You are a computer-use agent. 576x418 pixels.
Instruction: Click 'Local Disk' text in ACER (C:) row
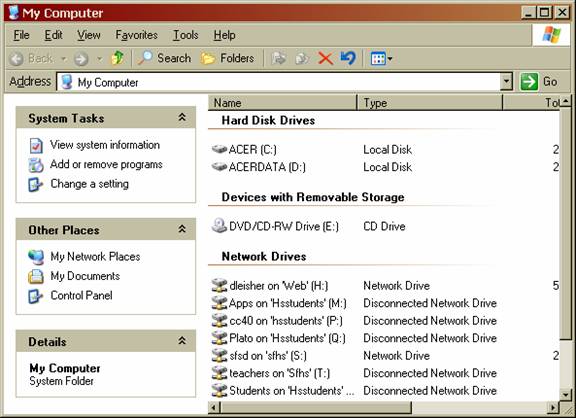pos(388,149)
